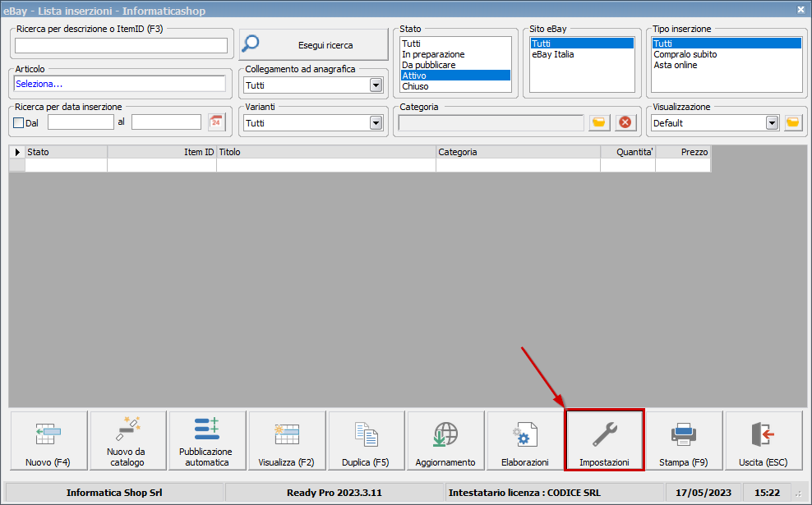Sort by Titolo column header
Image resolution: width=812 pixels, height=505 pixels.
click(x=326, y=152)
